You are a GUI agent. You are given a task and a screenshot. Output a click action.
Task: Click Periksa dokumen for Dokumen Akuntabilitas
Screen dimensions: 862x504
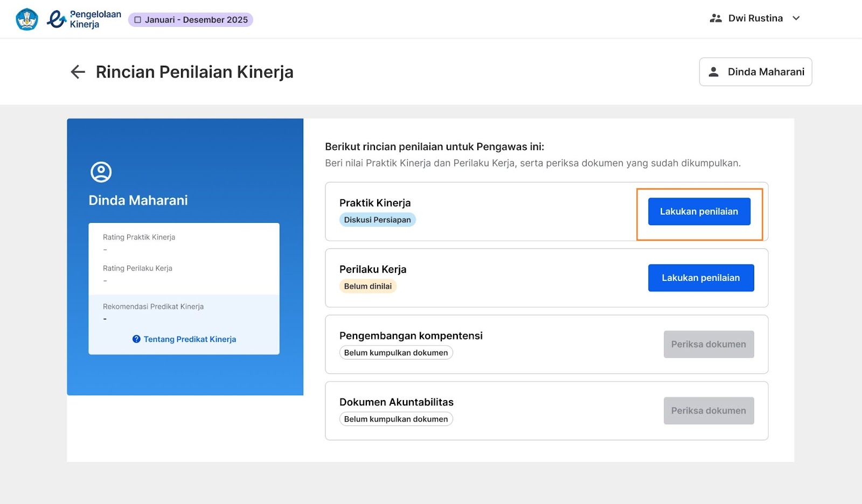pyautogui.click(x=708, y=411)
